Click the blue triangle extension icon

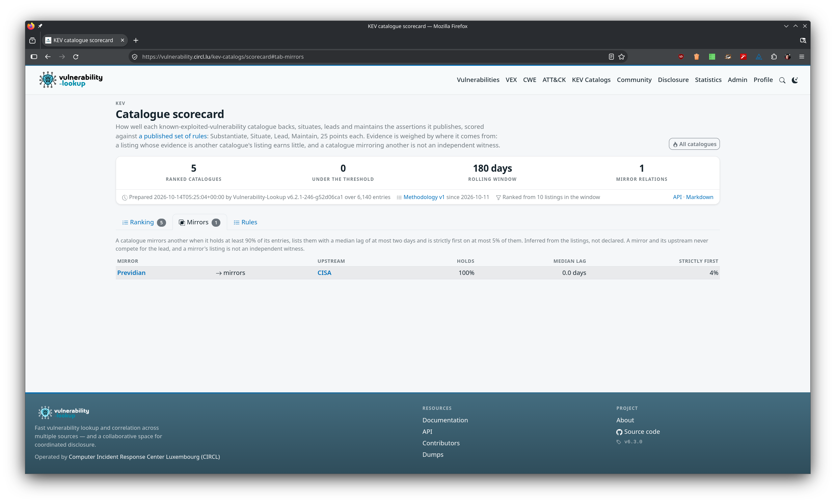pyautogui.click(x=759, y=57)
